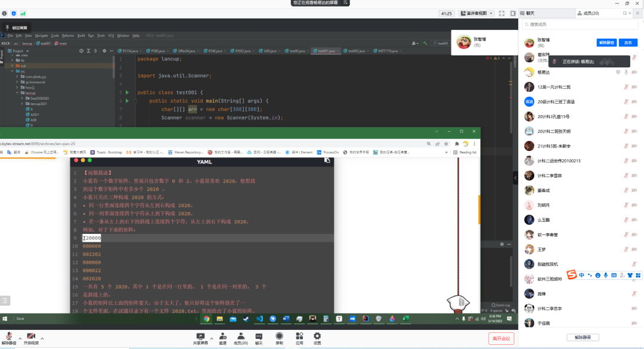The width and height of the screenshot is (644, 349).
Task: Open Presenter View (演讲者视图) dropdown
Action: 476,13
